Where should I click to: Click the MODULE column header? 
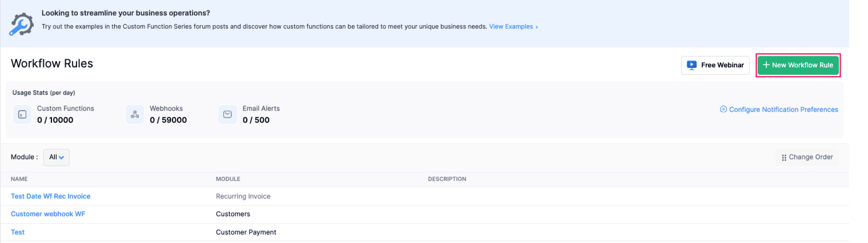click(228, 179)
